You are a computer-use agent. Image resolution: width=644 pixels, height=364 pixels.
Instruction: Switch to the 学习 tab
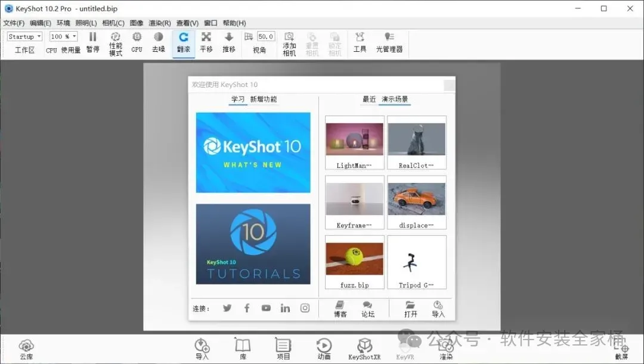pos(238,99)
